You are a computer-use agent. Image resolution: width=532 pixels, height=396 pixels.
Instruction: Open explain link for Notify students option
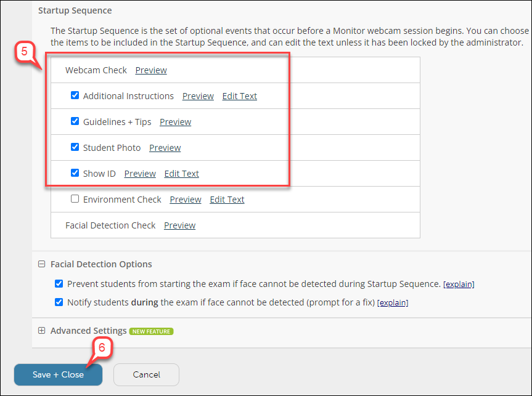click(x=393, y=302)
